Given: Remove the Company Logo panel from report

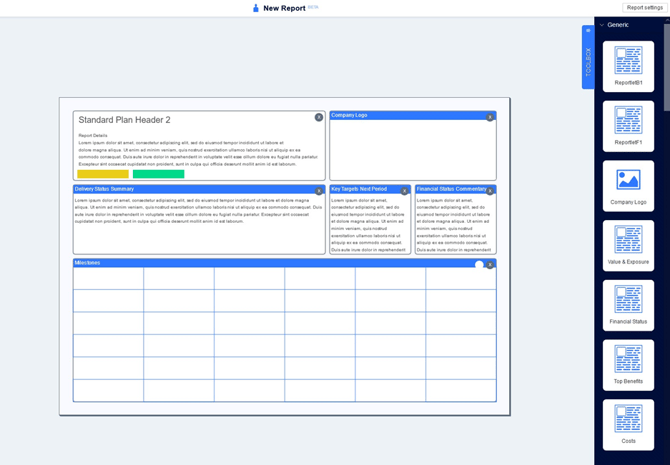Looking at the screenshot, I should (x=490, y=117).
